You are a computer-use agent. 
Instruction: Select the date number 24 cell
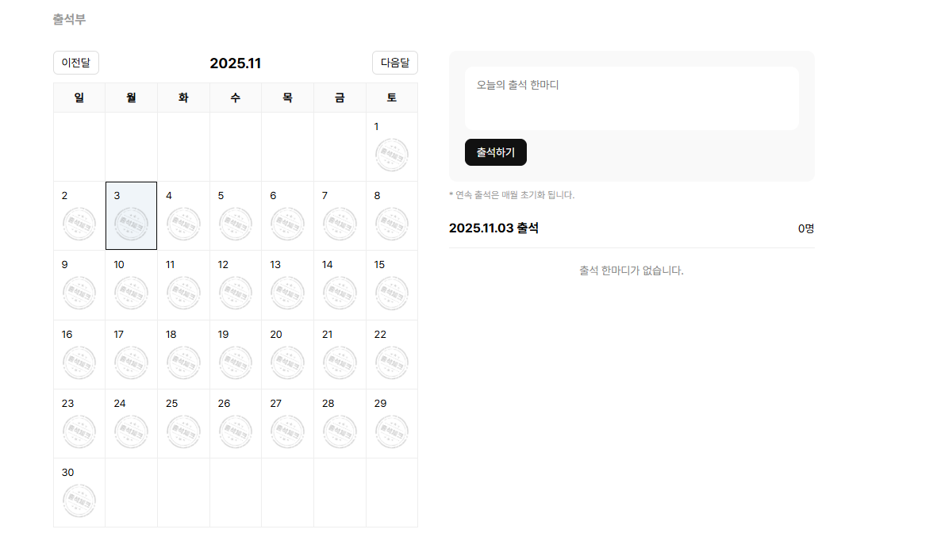pos(120,404)
